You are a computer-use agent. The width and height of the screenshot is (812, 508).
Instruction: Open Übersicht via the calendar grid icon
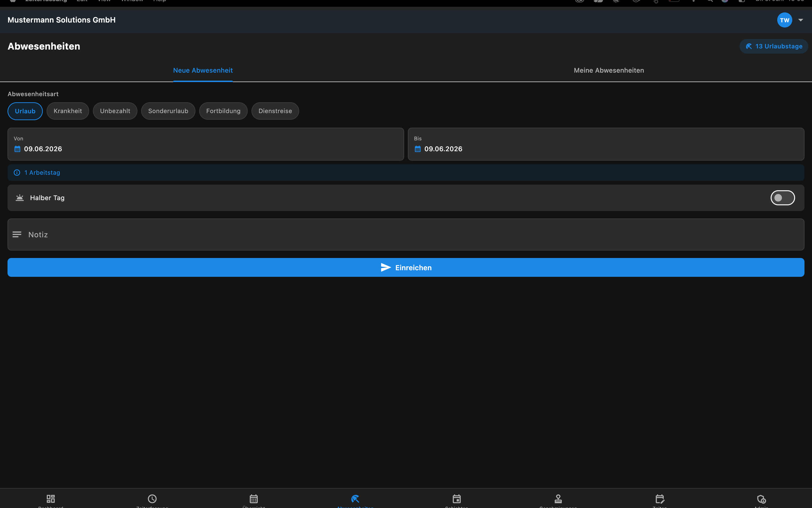pyautogui.click(x=254, y=499)
